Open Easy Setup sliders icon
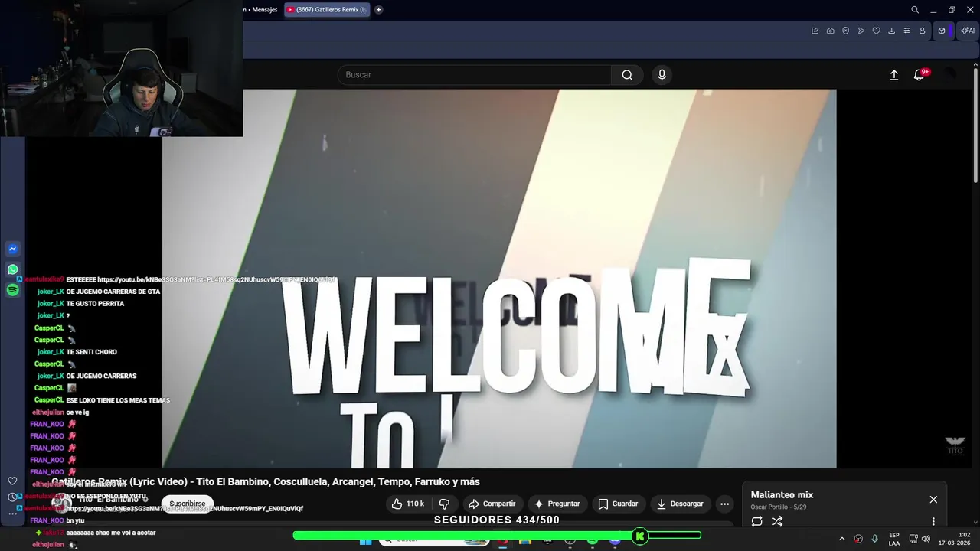The image size is (980, 551). pos(906,31)
